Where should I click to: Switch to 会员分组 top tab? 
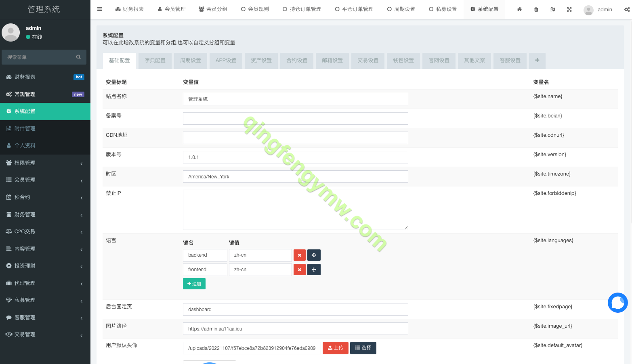pos(213,9)
